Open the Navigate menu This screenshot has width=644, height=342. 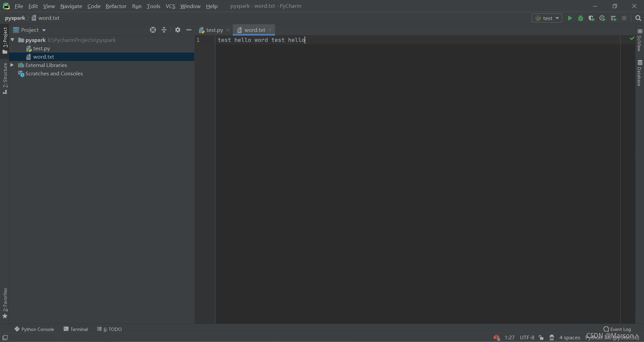pyautogui.click(x=71, y=6)
